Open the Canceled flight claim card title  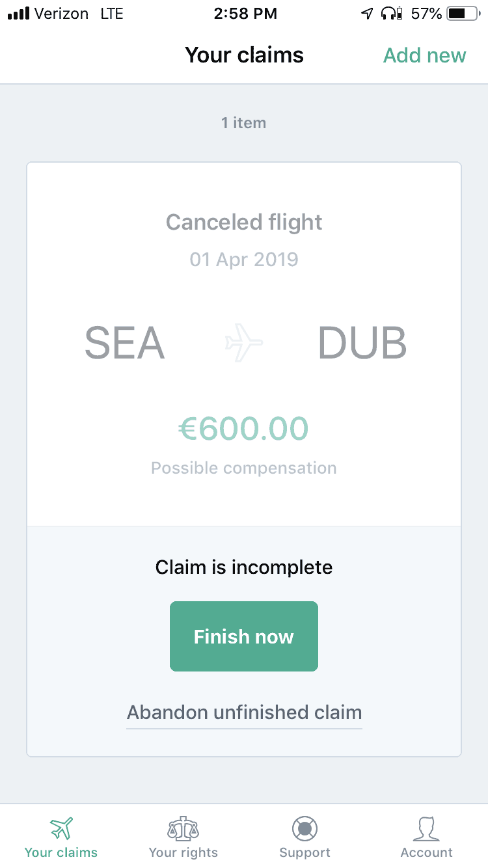244,223
